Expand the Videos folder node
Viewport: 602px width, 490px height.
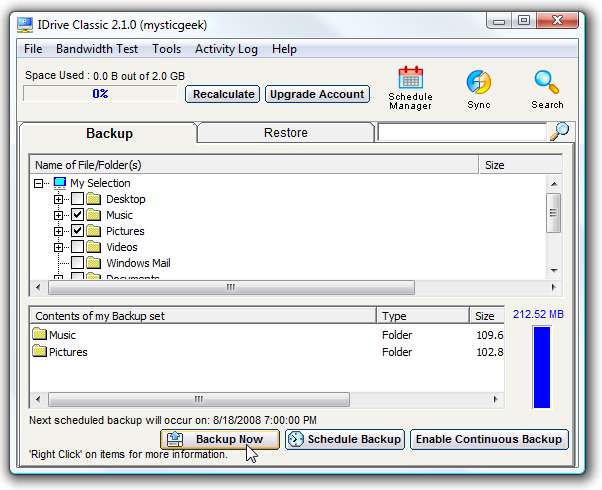tap(58, 247)
